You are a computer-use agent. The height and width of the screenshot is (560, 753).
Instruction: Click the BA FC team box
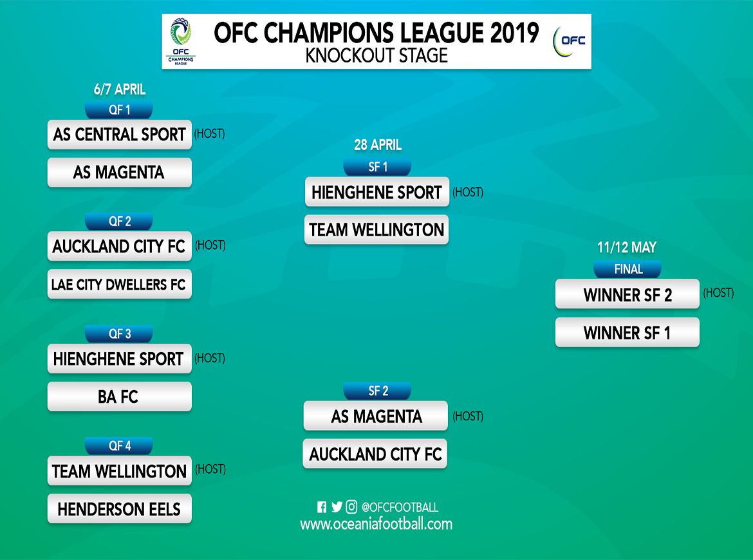[x=120, y=397]
